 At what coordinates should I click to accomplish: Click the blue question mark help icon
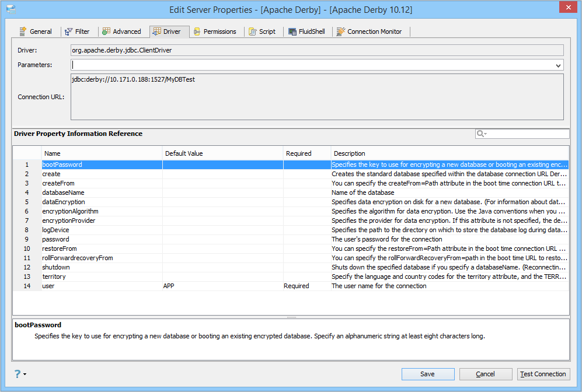click(x=18, y=374)
